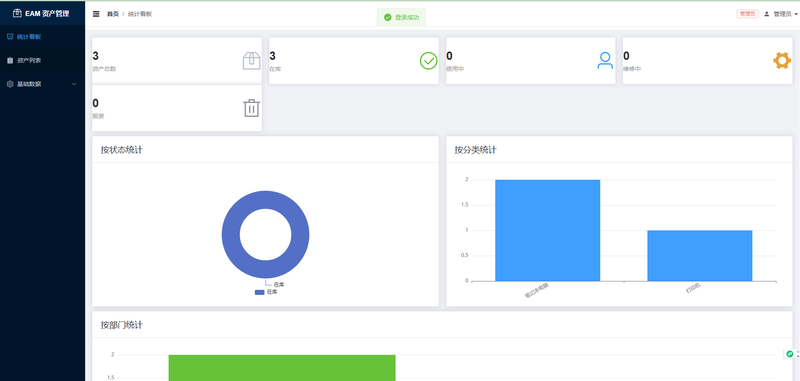Viewport: 800px width, 381px height.
Task: Click the blue user in-use icon
Action: coord(605,61)
